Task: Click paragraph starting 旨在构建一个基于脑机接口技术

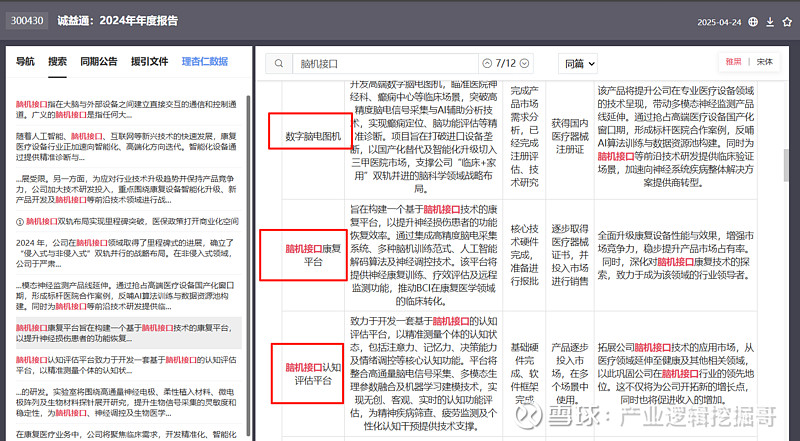Action: 423,255
